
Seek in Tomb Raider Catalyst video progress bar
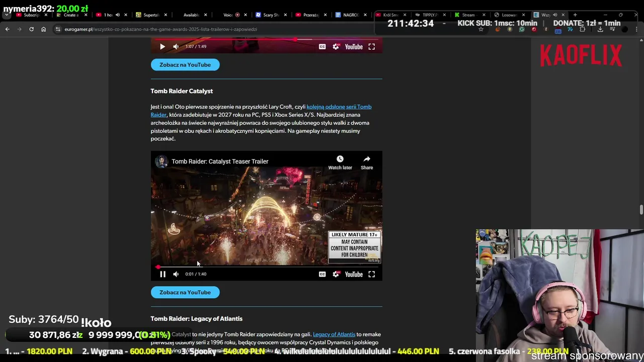tap(267, 267)
